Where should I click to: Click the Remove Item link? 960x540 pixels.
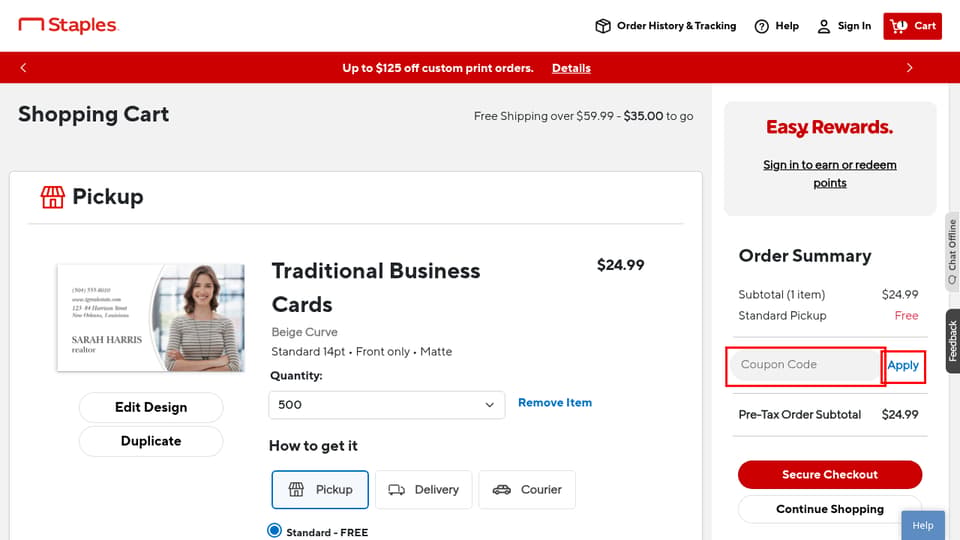(x=555, y=402)
